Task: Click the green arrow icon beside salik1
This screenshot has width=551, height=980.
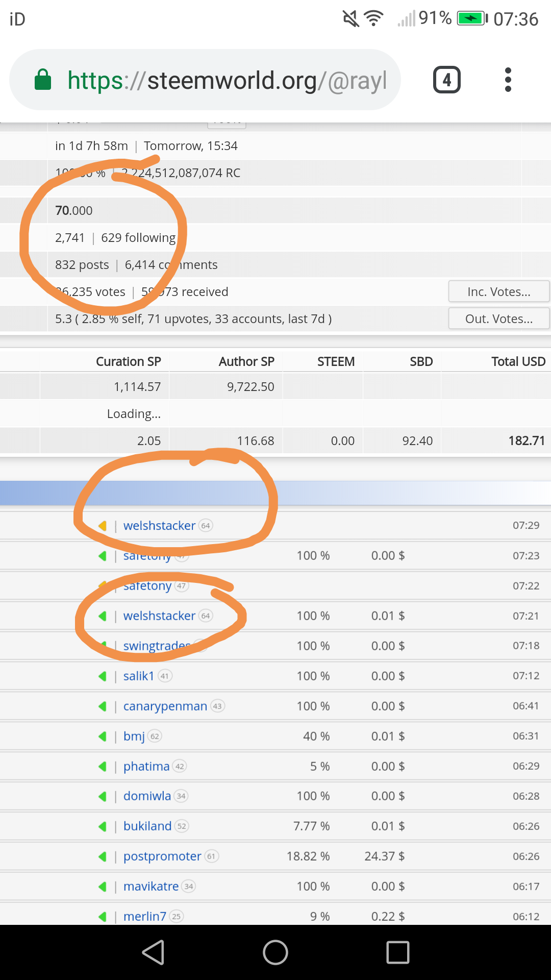Action: [x=103, y=676]
